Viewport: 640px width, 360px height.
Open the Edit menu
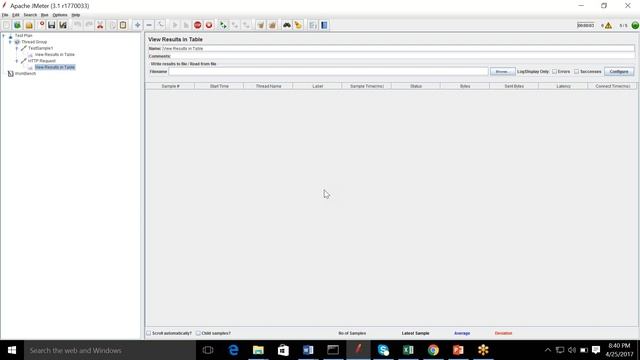coord(16,15)
